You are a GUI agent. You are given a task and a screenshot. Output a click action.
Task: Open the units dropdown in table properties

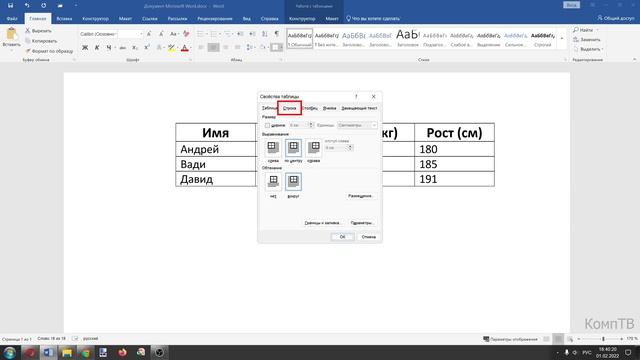pos(357,125)
